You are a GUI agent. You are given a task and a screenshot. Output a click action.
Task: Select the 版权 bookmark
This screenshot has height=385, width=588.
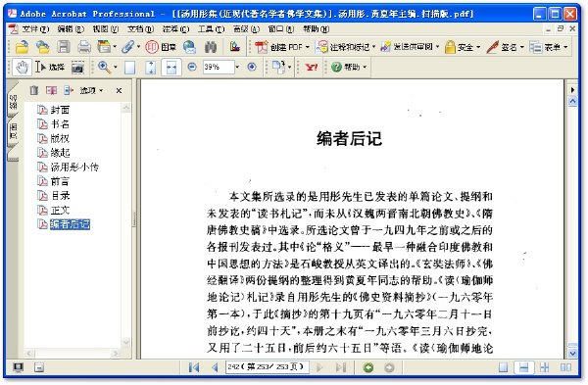[60, 138]
